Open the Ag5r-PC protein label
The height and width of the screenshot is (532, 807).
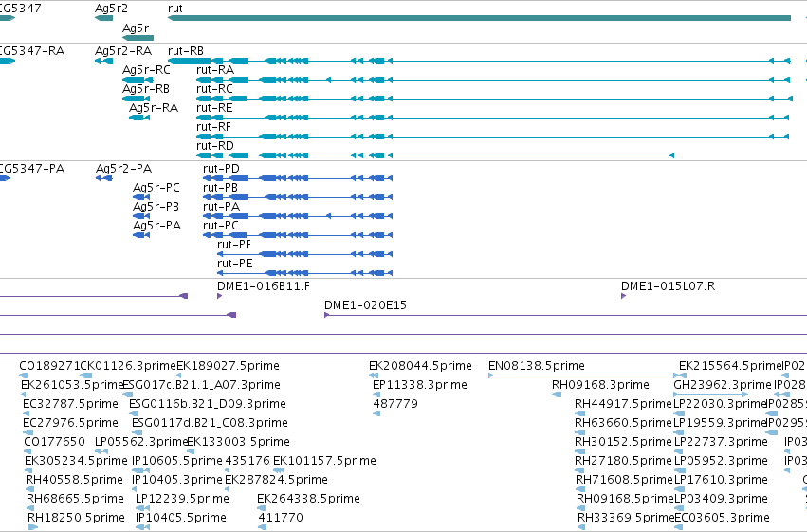click(x=156, y=188)
